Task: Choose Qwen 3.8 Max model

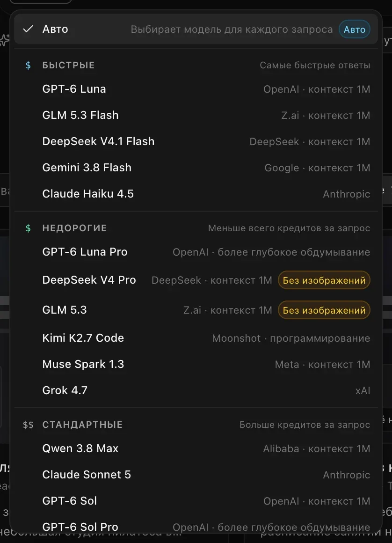Action: [196, 448]
